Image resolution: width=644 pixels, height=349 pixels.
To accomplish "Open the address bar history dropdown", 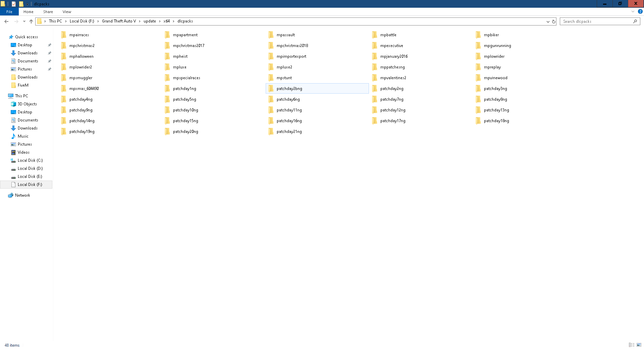I will (548, 21).
